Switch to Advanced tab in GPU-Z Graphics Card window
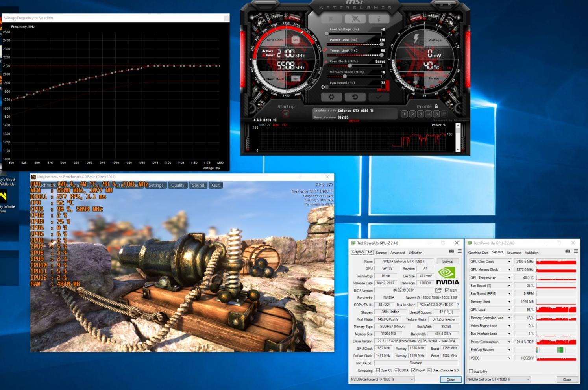 pos(398,253)
